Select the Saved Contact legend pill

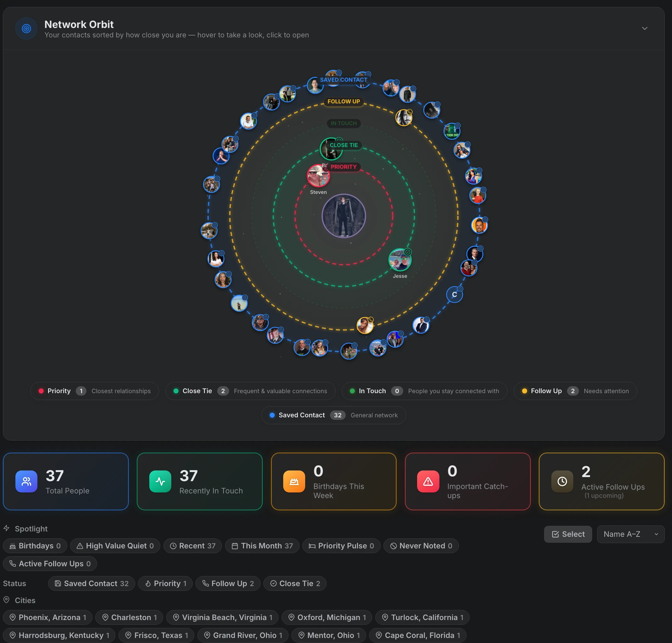pyautogui.click(x=333, y=415)
